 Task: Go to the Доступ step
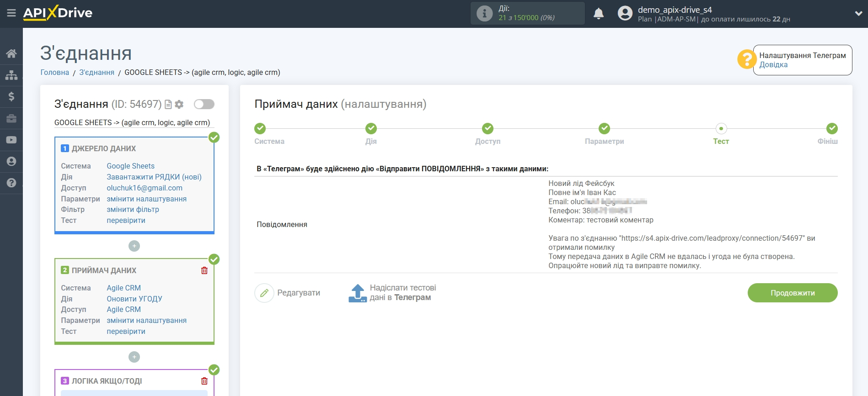click(488, 128)
